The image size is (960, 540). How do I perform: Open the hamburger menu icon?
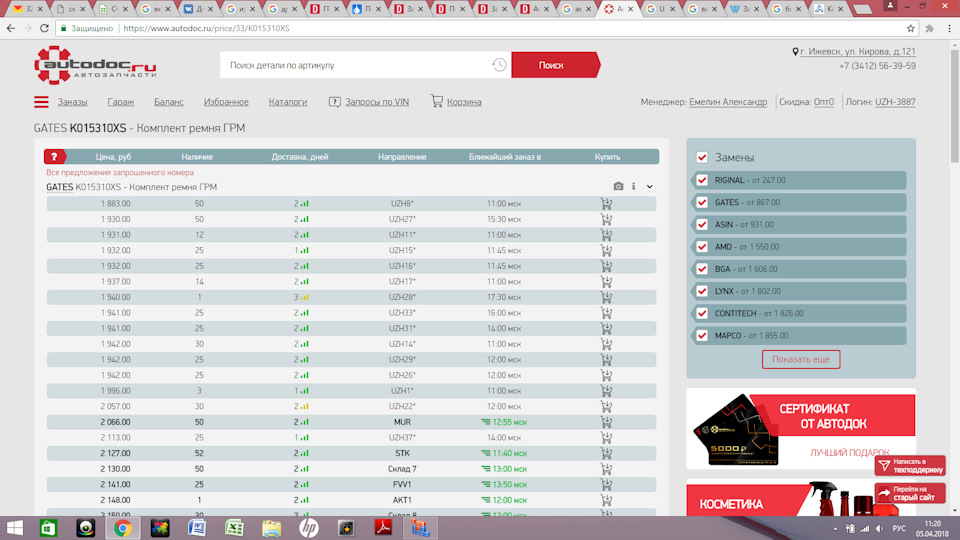41,102
